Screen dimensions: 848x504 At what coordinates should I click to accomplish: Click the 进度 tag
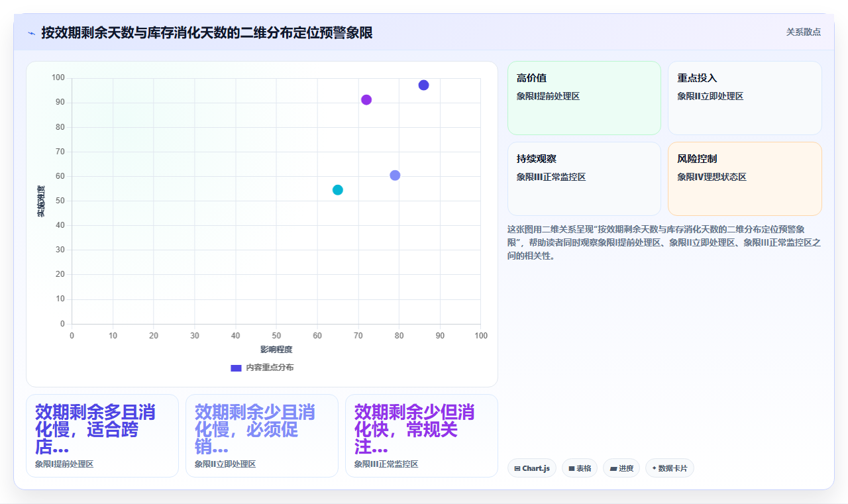[x=621, y=468]
